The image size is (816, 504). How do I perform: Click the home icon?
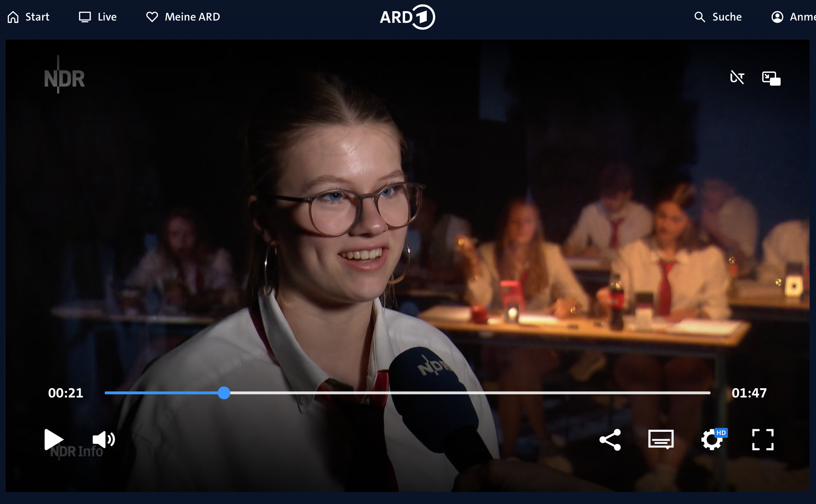pyautogui.click(x=13, y=17)
